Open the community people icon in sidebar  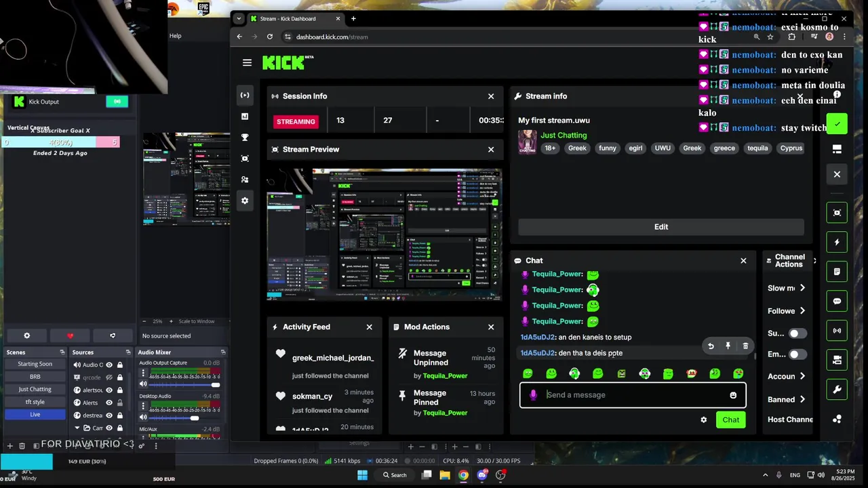[x=245, y=180]
